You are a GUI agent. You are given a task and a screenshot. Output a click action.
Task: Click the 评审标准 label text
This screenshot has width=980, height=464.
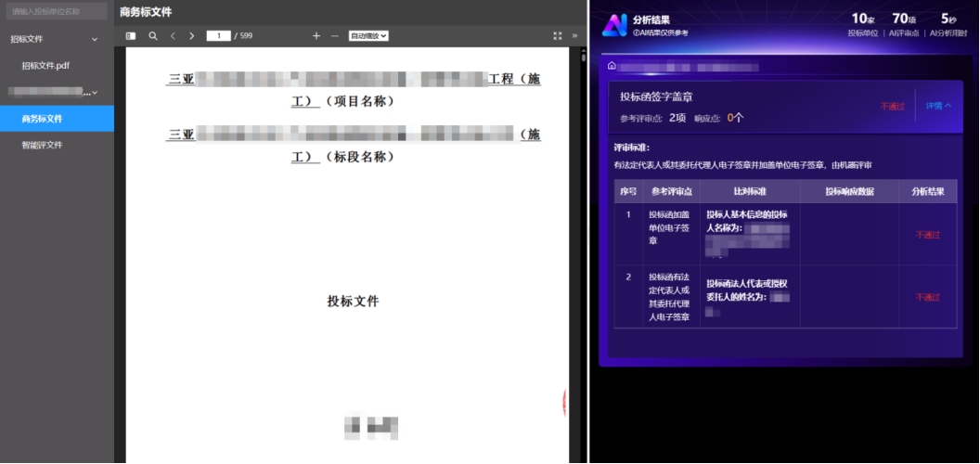pos(633,148)
